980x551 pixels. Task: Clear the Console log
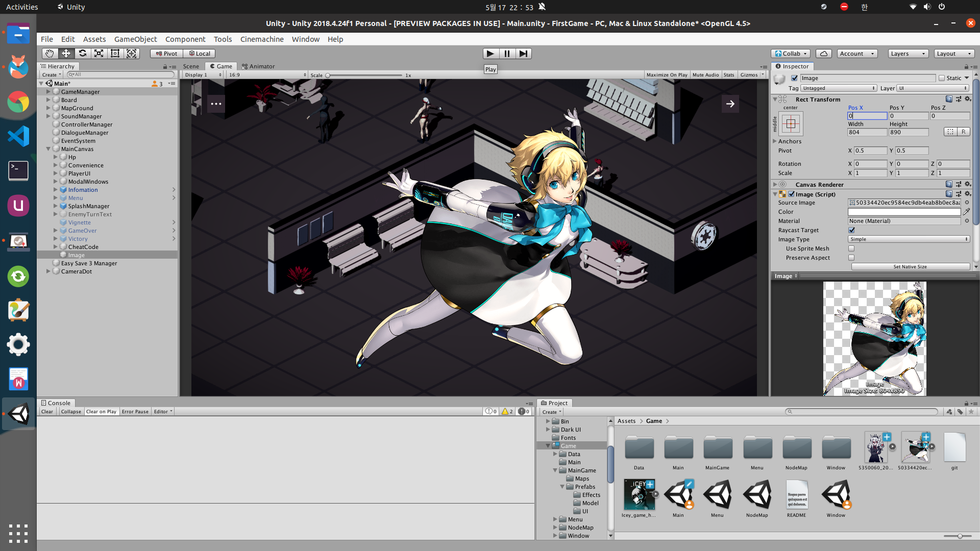(47, 412)
